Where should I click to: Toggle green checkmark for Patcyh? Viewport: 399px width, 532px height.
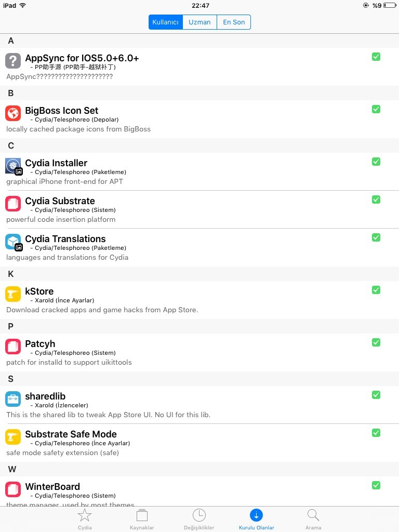coord(376,342)
